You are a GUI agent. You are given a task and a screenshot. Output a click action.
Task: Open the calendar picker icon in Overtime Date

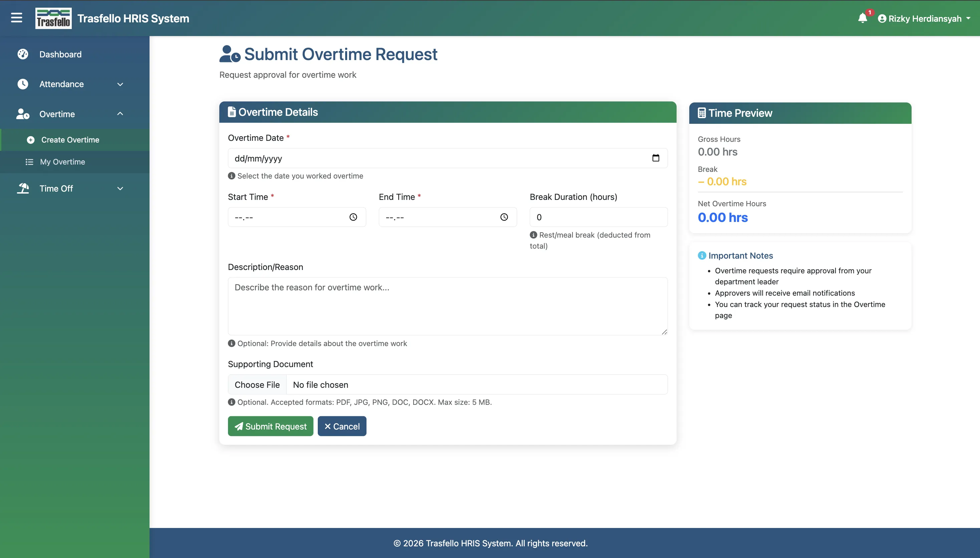coord(655,158)
